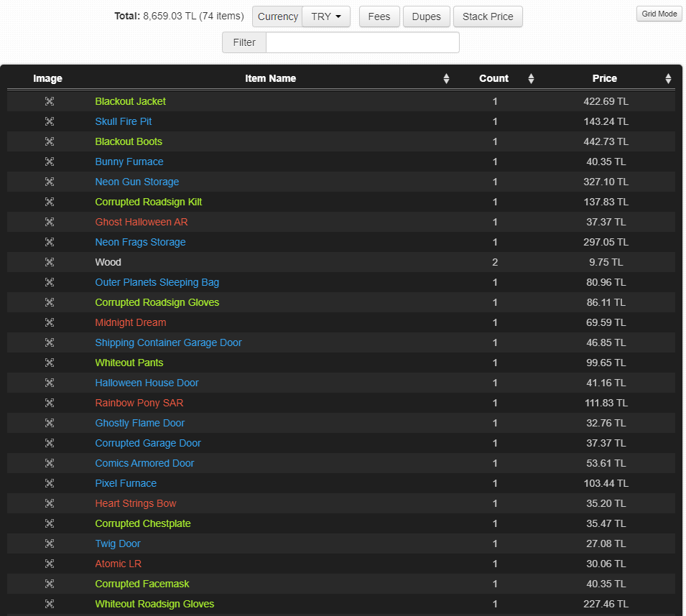This screenshot has height=616, width=686.
Task: Click the image icon for Outer Planets Sleeping Bag
Action: pos(50,282)
